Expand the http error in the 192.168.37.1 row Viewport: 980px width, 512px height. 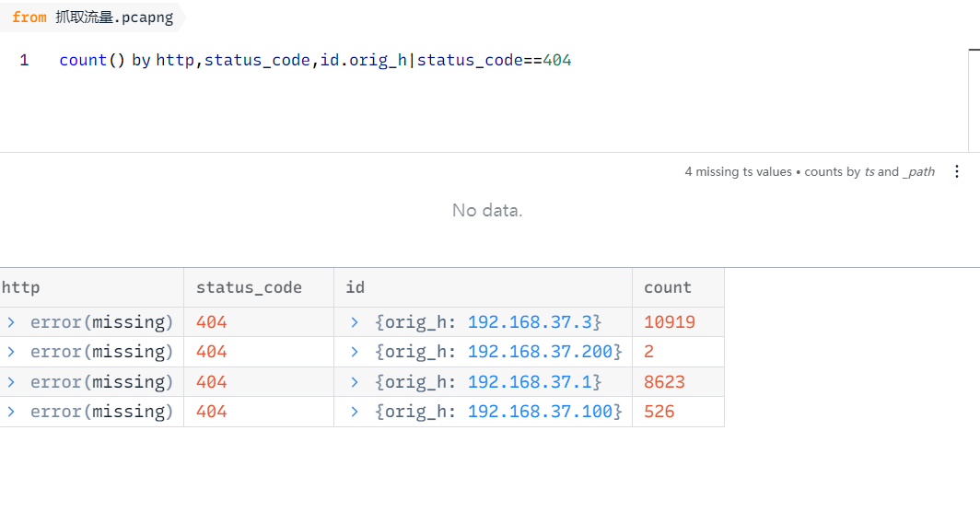point(11,382)
